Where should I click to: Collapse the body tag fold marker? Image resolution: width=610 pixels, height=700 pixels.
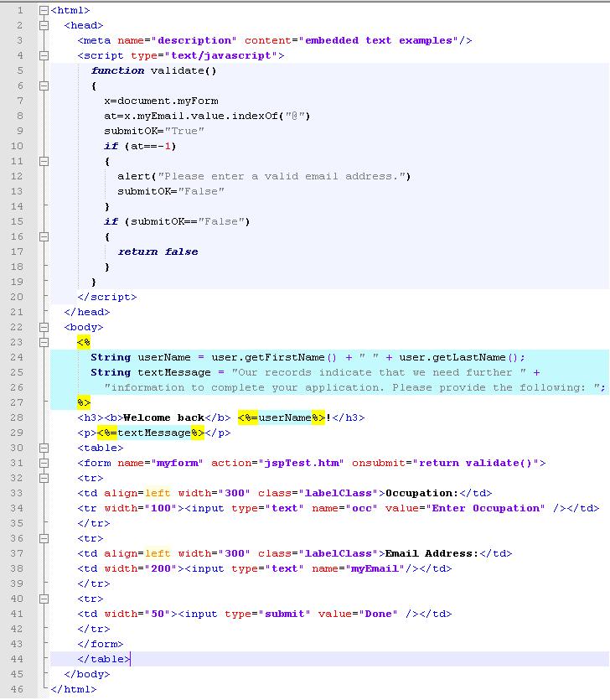tap(44, 327)
